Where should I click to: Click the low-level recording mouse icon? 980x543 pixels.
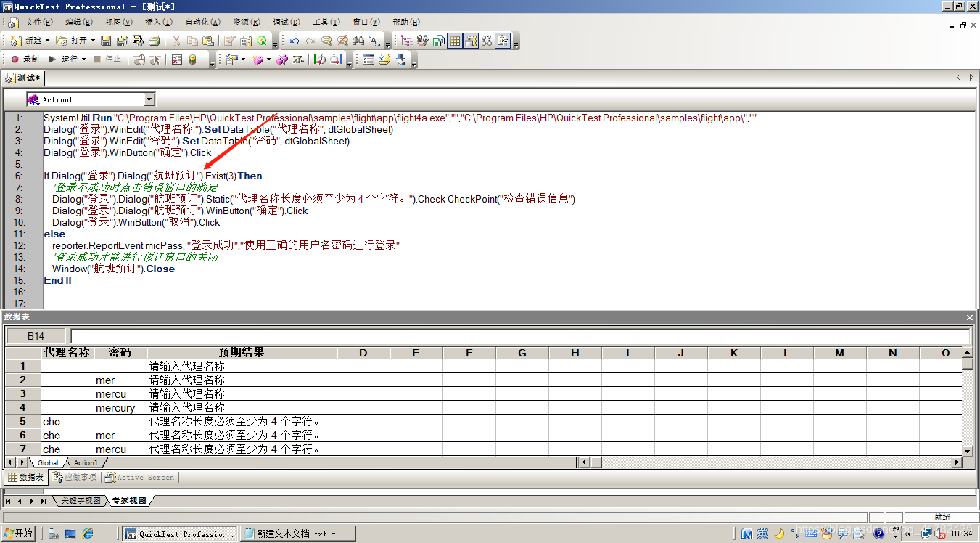tap(140, 60)
